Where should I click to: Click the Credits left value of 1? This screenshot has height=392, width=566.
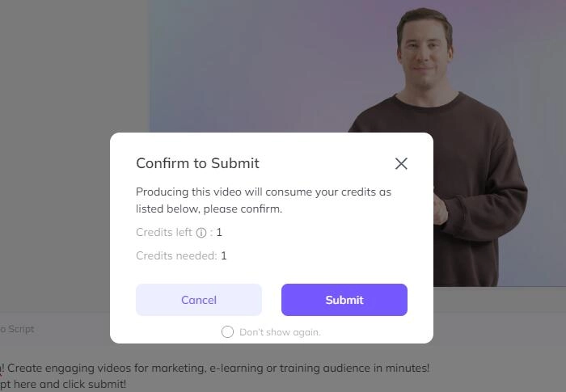coord(219,232)
